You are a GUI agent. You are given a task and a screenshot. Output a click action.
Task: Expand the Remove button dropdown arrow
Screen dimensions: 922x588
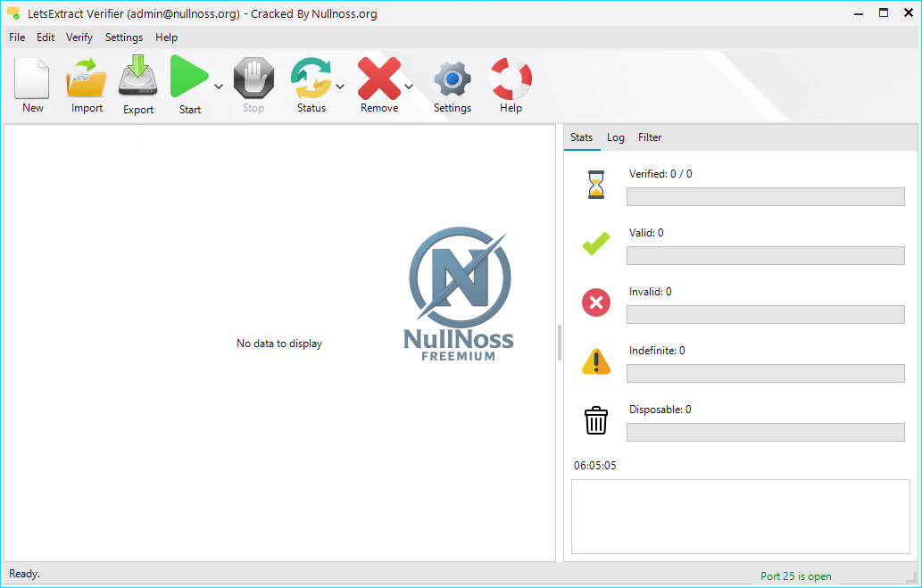(x=409, y=87)
